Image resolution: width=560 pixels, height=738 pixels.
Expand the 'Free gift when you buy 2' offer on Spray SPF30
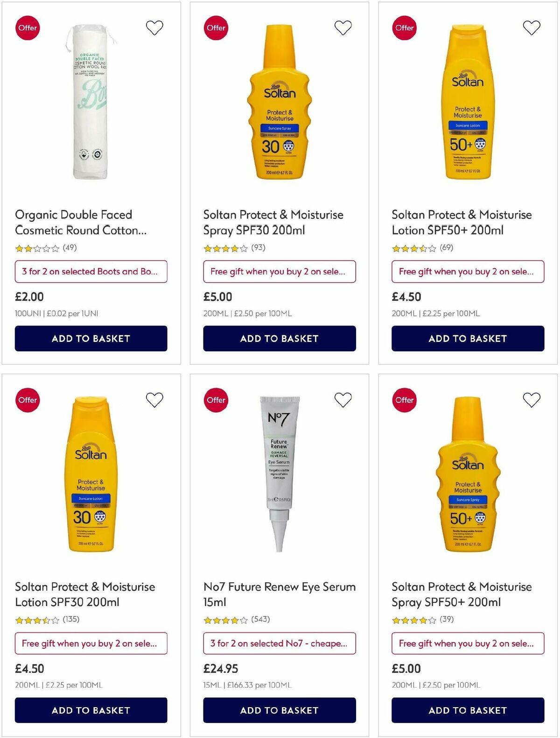(x=280, y=272)
